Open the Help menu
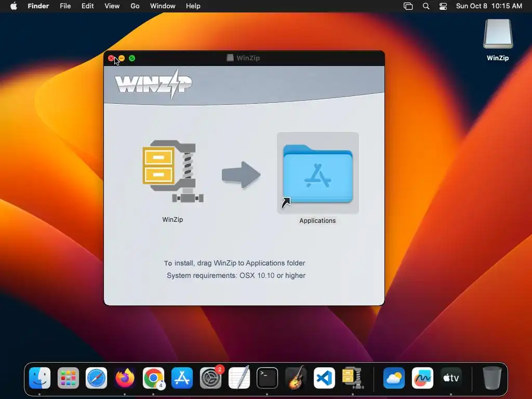Image resolution: width=532 pixels, height=399 pixels. (x=193, y=6)
